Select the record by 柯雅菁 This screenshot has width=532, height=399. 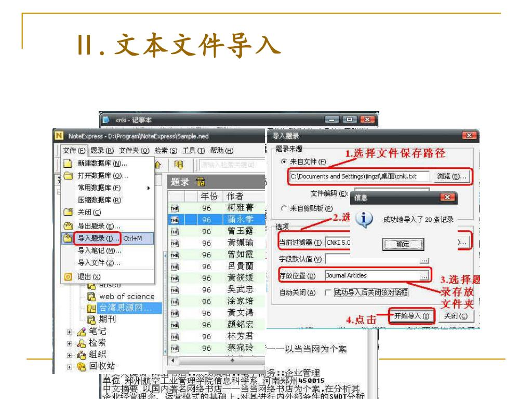coord(217,208)
